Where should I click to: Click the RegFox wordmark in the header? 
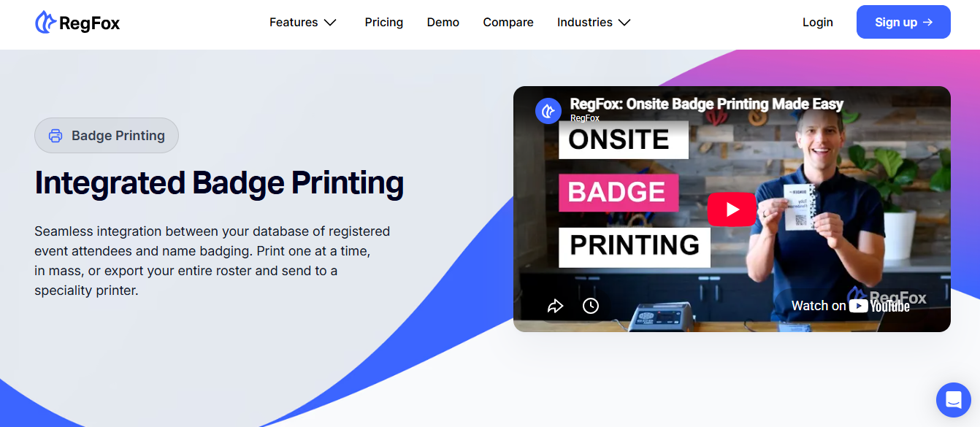click(89, 23)
